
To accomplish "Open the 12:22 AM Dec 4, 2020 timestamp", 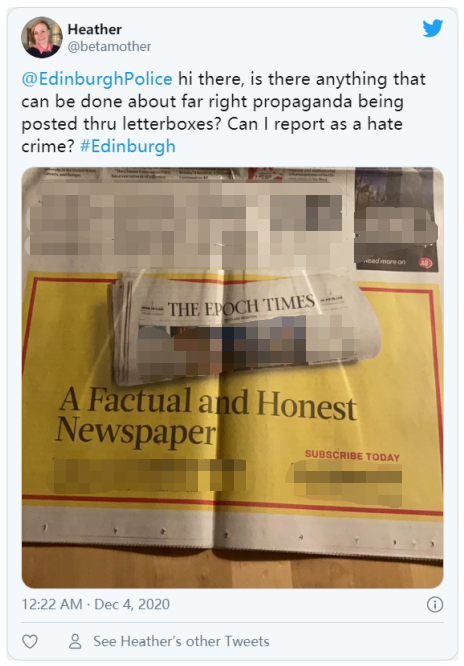I will (x=96, y=604).
